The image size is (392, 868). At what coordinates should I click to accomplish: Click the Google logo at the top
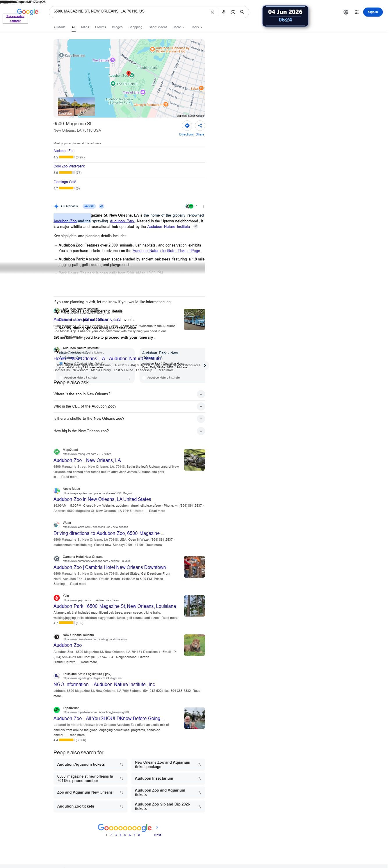pyautogui.click(x=28, y=12)
